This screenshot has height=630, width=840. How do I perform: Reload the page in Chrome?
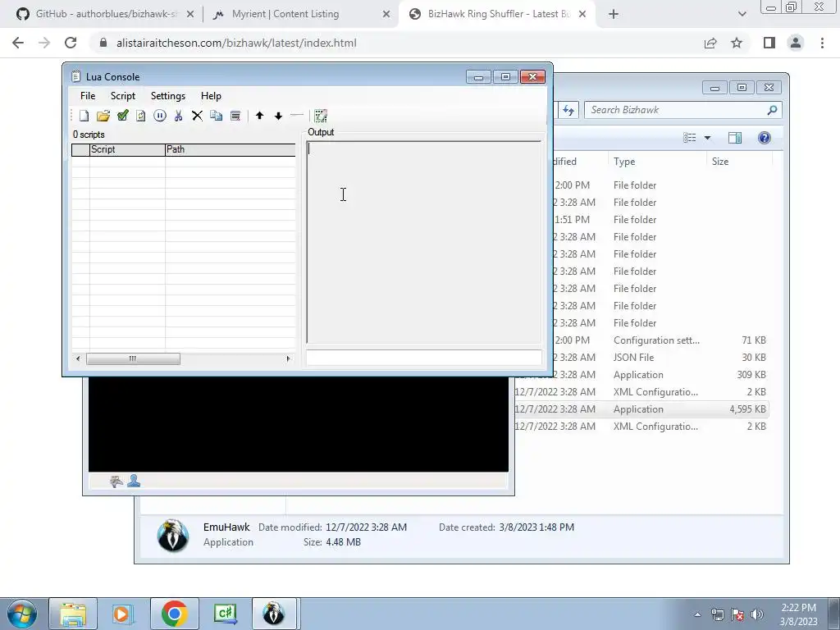71,43
